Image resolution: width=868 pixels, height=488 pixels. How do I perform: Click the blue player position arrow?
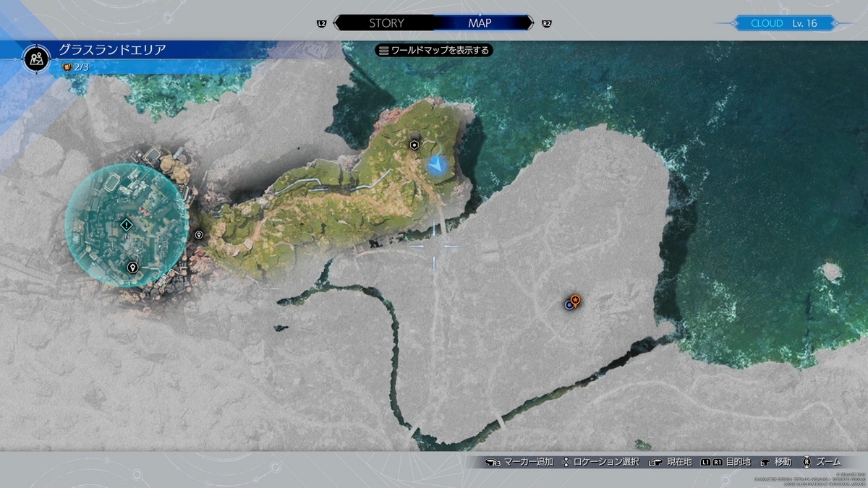click(x=436, y=166)
